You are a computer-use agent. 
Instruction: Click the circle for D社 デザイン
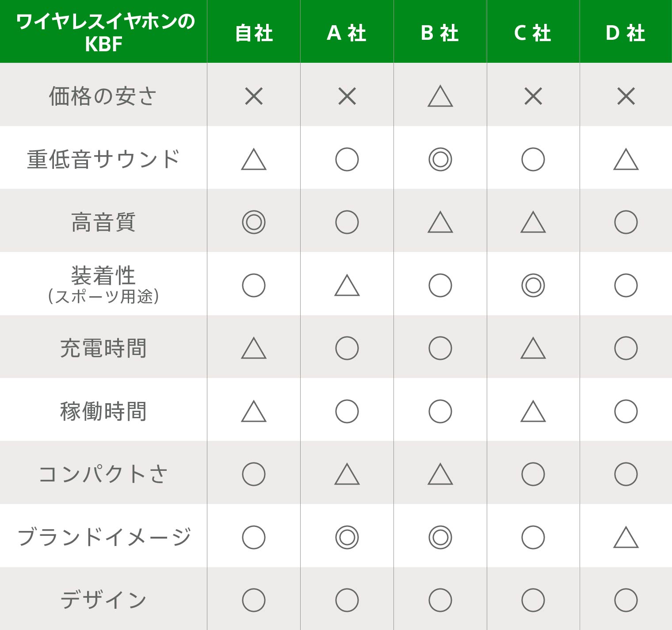pos(626,600)
